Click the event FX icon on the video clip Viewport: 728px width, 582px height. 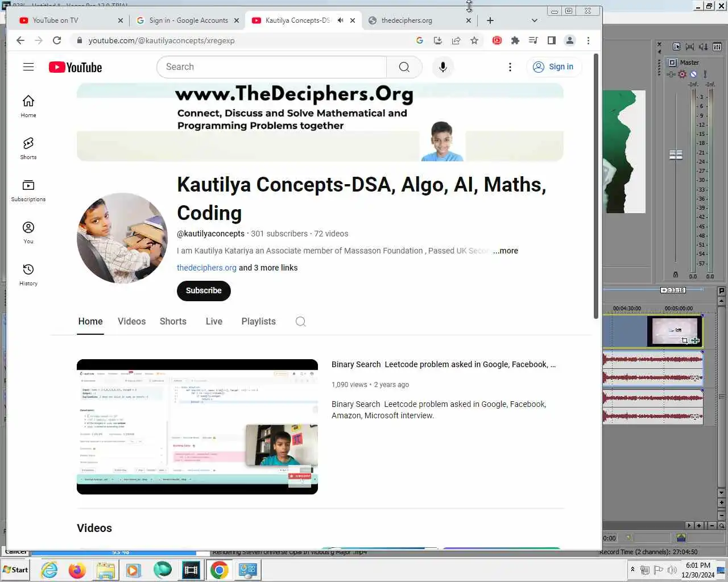pos(695,340)
